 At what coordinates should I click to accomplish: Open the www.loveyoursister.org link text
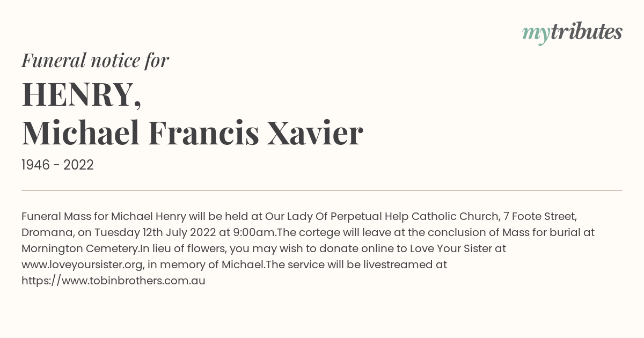point(82,264)
